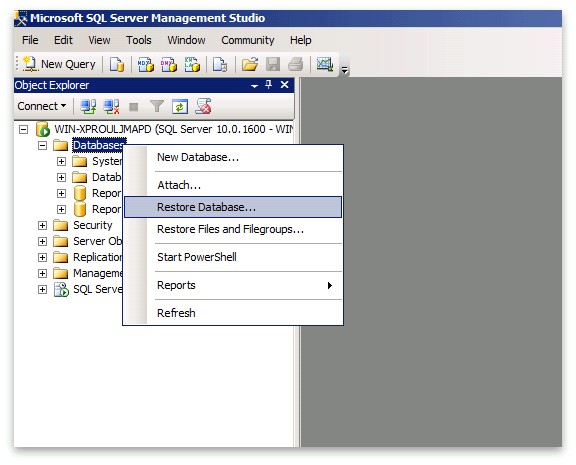
Task: Click the New Query toolbar button
Action: click(60, 64)
